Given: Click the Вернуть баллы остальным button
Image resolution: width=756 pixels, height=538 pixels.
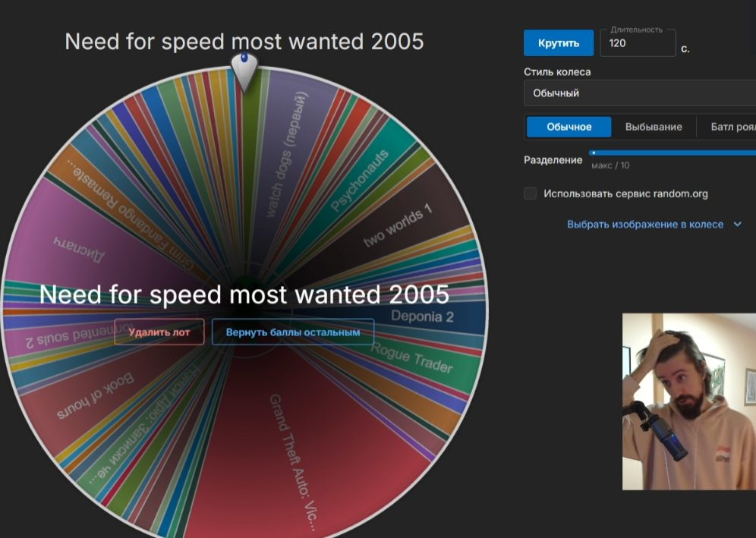Looking at the screenshot, I should click(293, 332).
